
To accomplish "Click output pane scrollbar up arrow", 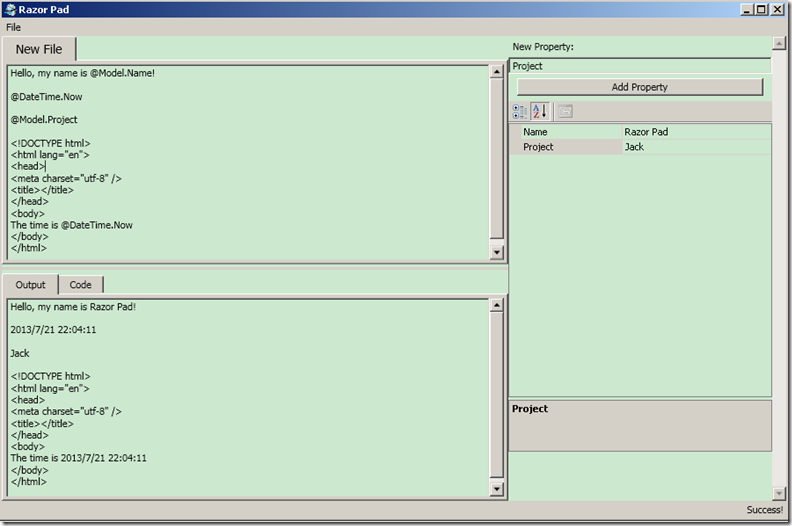I will (x=497, y=305).
